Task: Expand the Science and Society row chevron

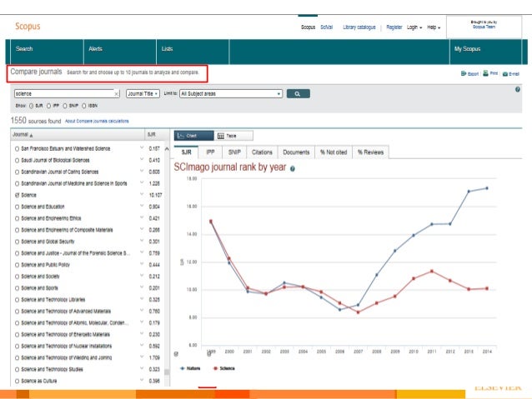Action: [x=142, y=276]
